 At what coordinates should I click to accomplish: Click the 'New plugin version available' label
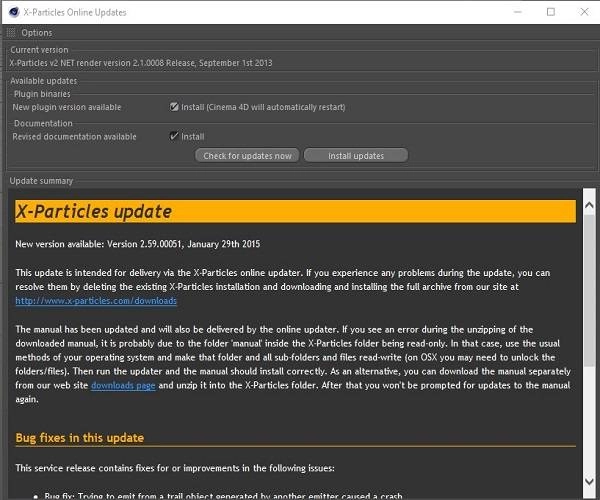click(67, 107)
